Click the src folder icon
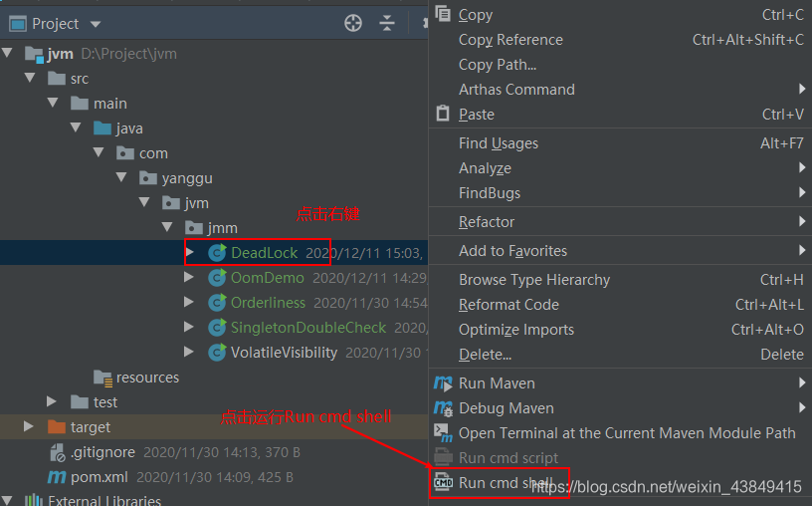Screen dimensions: 812x506 pos(57,79)
